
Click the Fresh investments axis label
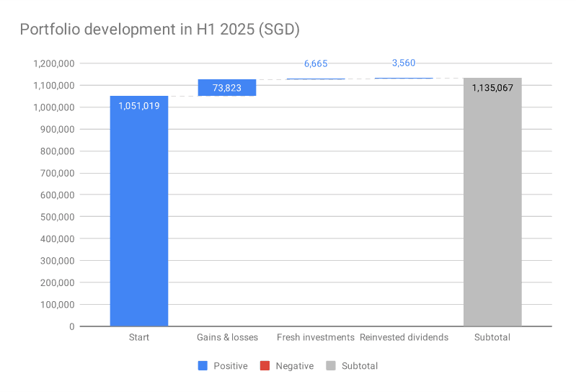point(316,337)
